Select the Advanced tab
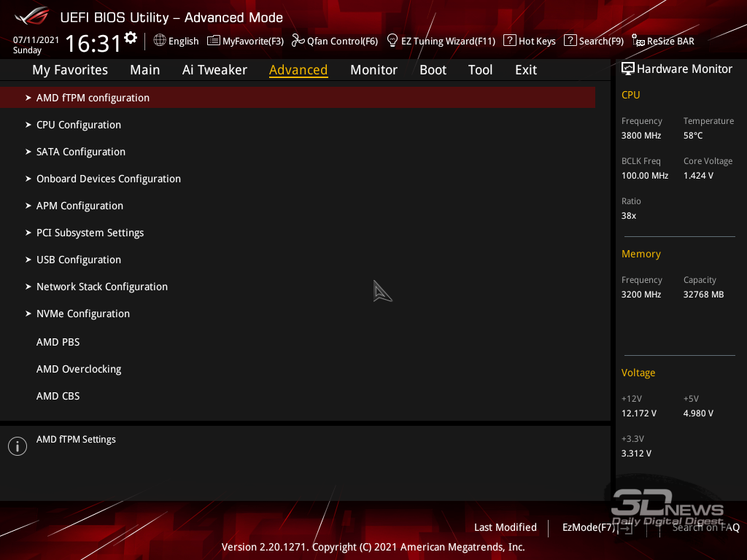Image resolution: width=747 pixels, height=560 pixels. tap(298, 70)
